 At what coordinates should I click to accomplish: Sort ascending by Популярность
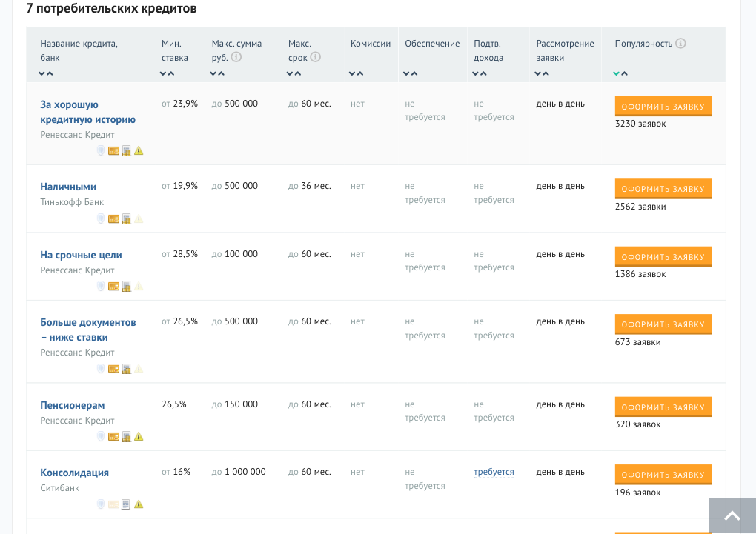point(624,74)
